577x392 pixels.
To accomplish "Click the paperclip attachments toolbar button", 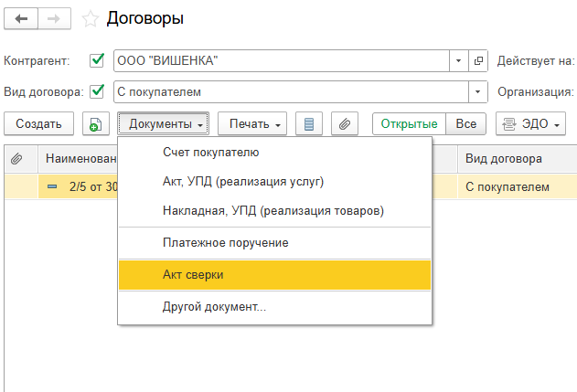I will [x=345, y=124].
